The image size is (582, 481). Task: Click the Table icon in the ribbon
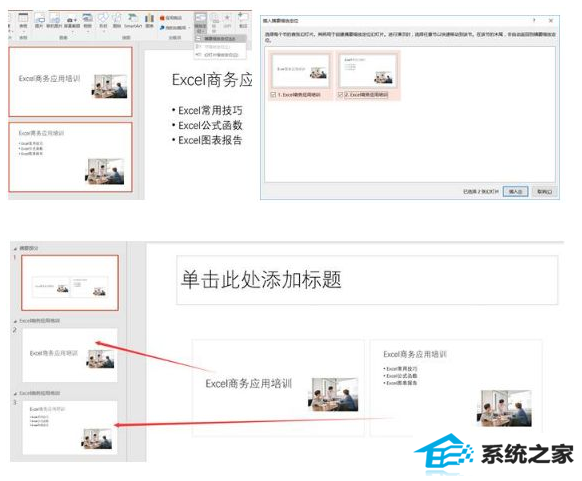click(x=23, y=20)
